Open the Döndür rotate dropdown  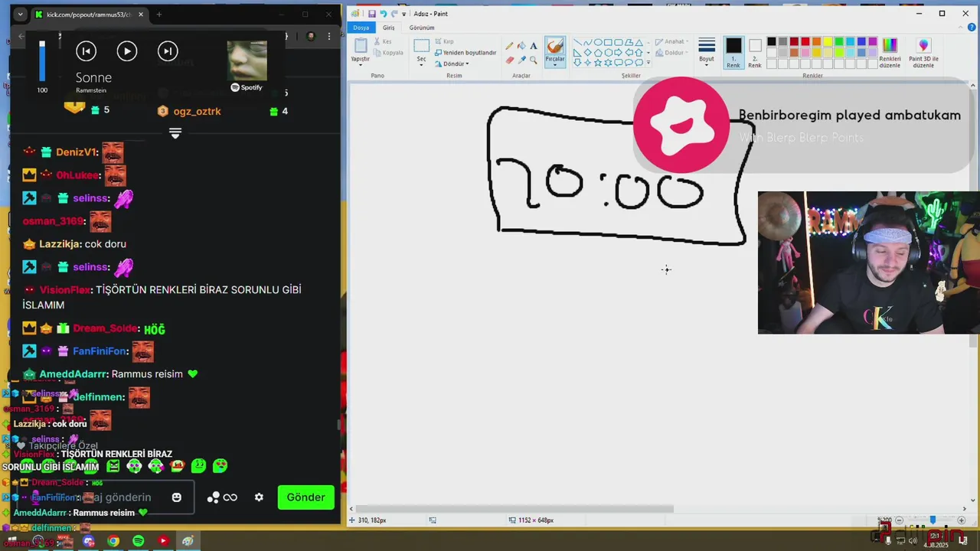point(452,64)
